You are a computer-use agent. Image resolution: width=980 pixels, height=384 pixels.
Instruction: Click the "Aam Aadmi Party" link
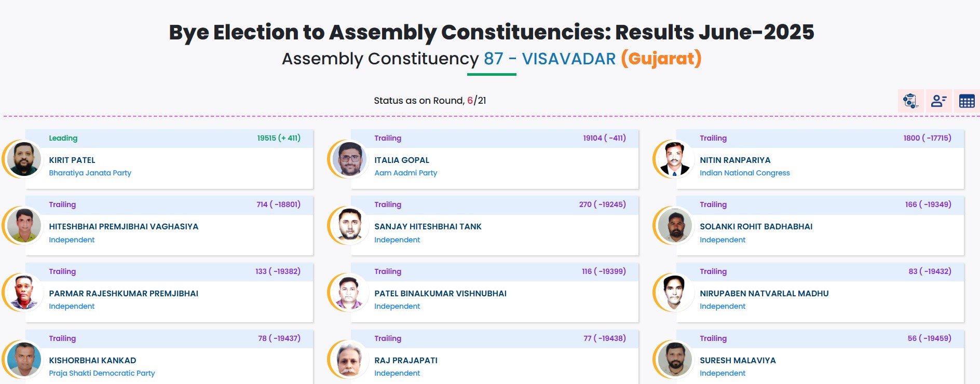tap(406, 173)
